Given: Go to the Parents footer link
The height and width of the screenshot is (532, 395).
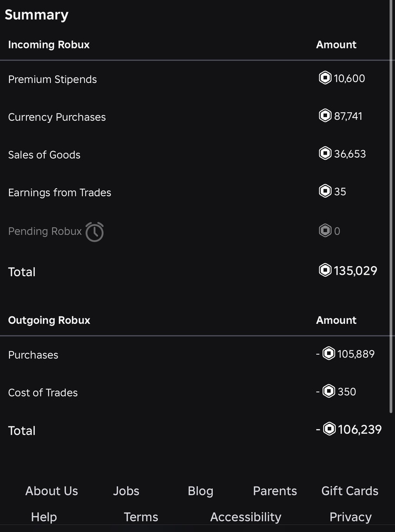Looking at the screenshot, I should 275,491.
